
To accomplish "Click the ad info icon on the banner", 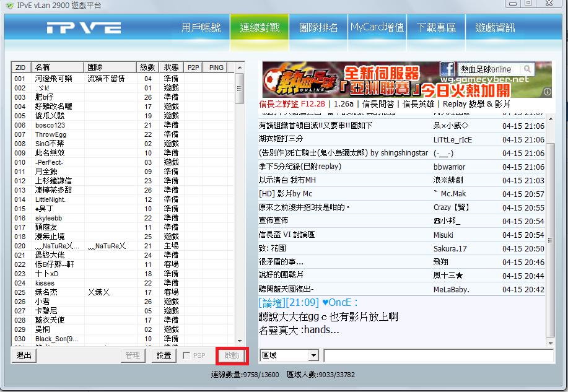I will [x=547, y=92].
